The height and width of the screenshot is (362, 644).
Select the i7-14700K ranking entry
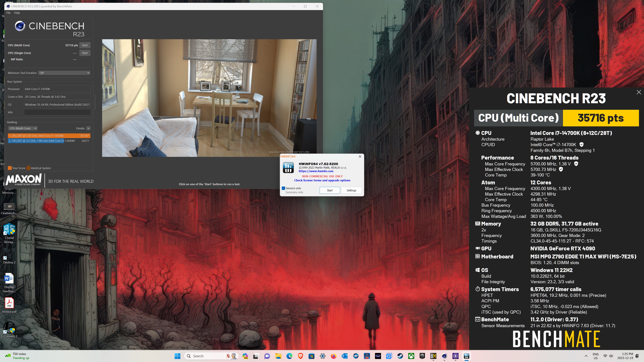[x=49, y=136]
